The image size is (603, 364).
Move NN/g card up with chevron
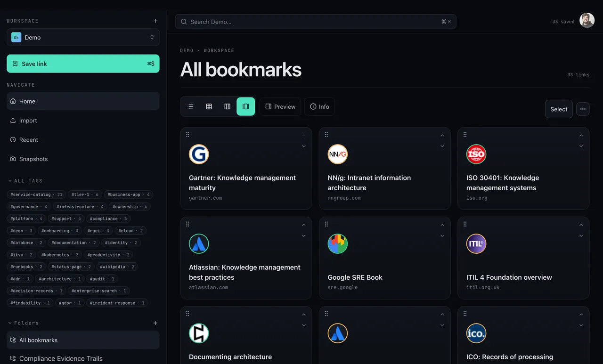tap(442, 136)
